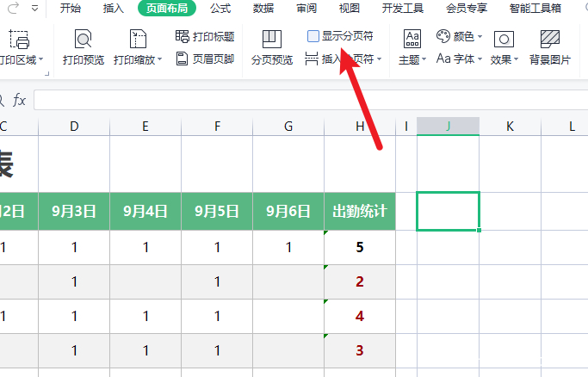Expand the 字体 dropdown arrow
This screenshot has width=588, height=377.
[x=480, y=59]
